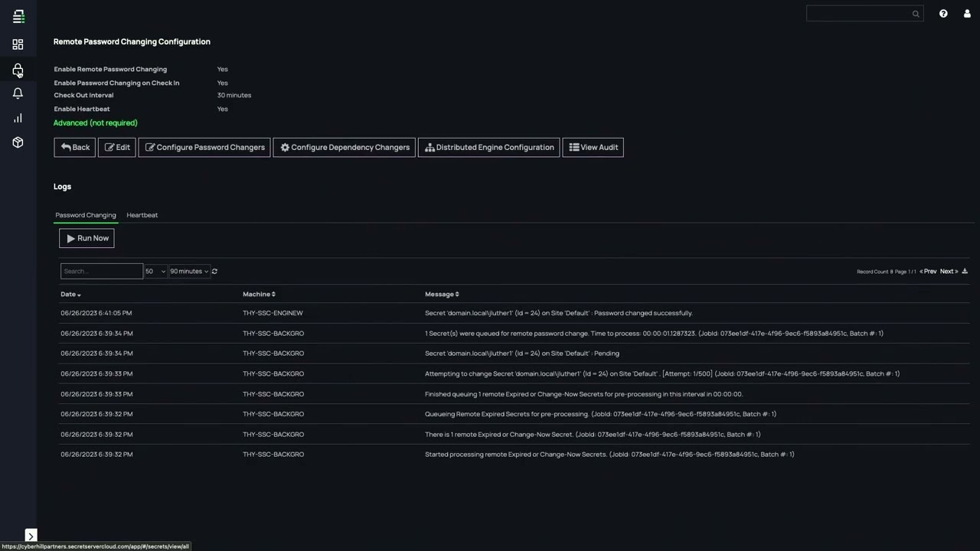
Task: Open the Secrets lock icon in sidebar
Action: click(18, 70)
